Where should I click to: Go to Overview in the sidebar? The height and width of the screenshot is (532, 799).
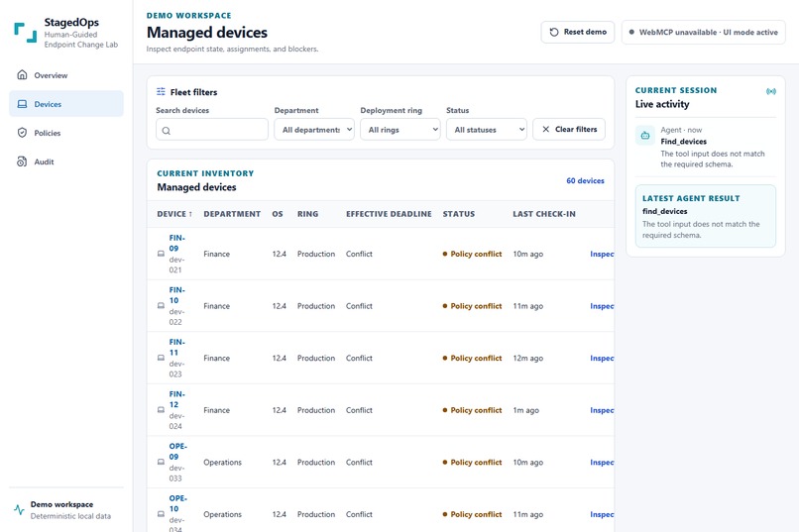(66, 75)
